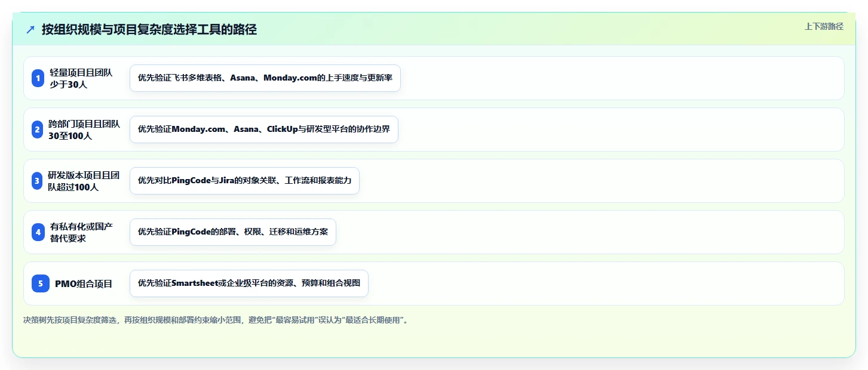This screenshot has width=868, height=370.
Task: Select the 有私有化或国产替代要求 label
Action: tap(81, 232)
